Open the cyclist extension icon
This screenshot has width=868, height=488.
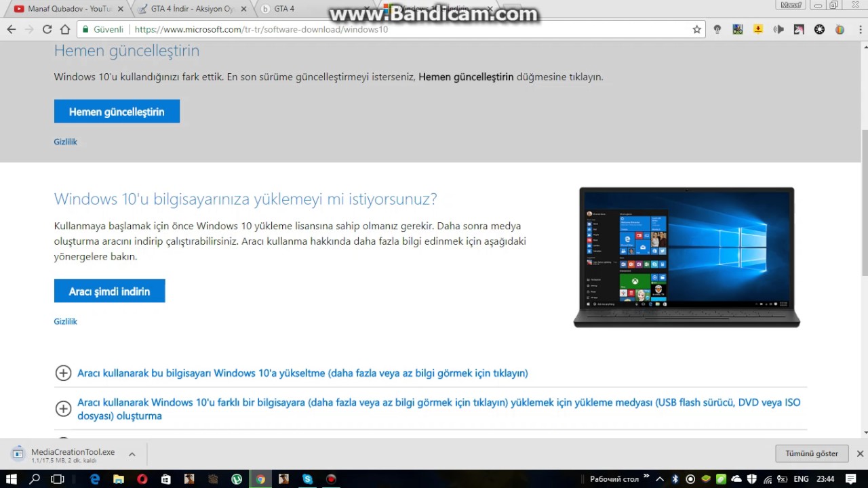click(x=738, y=29)
